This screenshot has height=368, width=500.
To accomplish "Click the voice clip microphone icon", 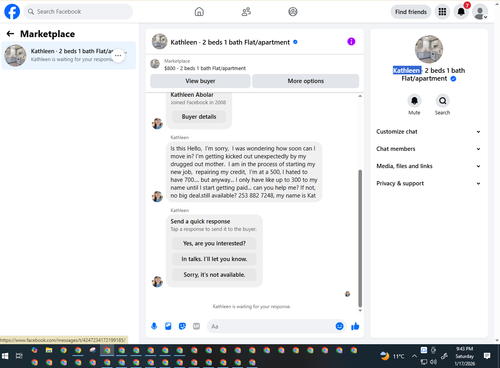I will click(154, 326).
